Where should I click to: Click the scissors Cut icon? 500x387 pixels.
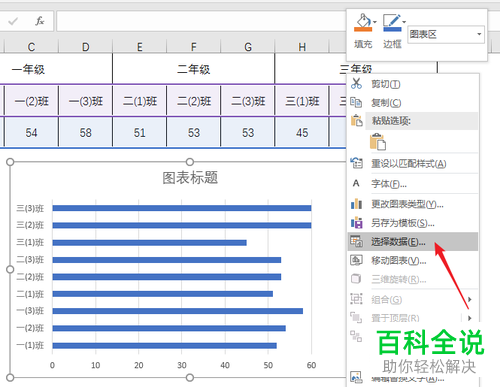356,84
